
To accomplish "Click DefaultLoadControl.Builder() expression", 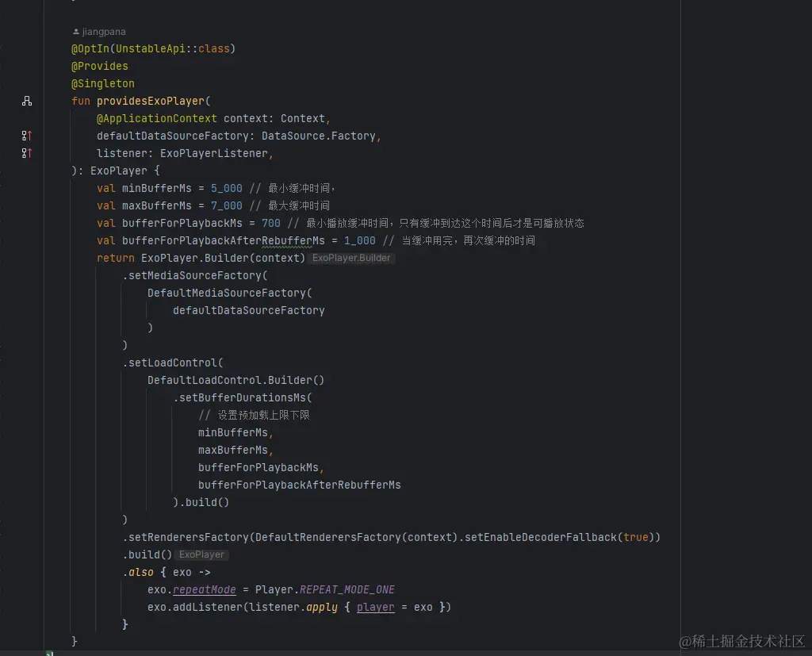I will [x=236, y=380].
